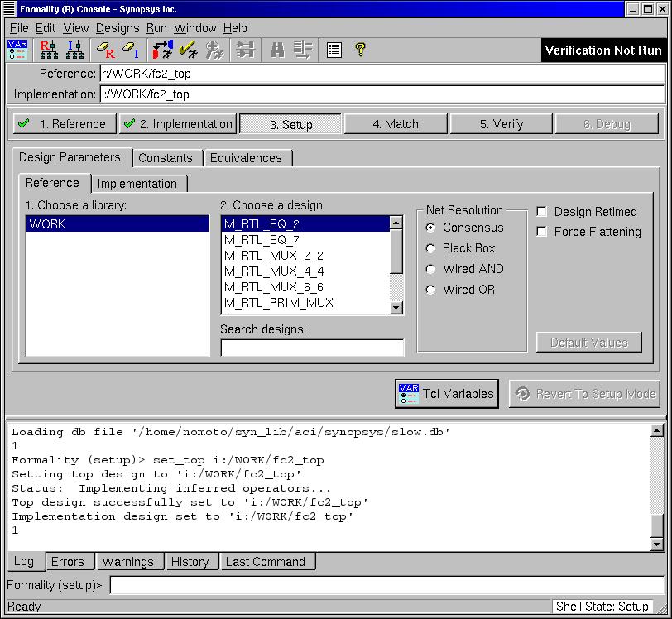Select design M_RTL_EQ_7
The height and width of the screenshot is (619, 672).
pyautogui.click(x=305, y=240)
